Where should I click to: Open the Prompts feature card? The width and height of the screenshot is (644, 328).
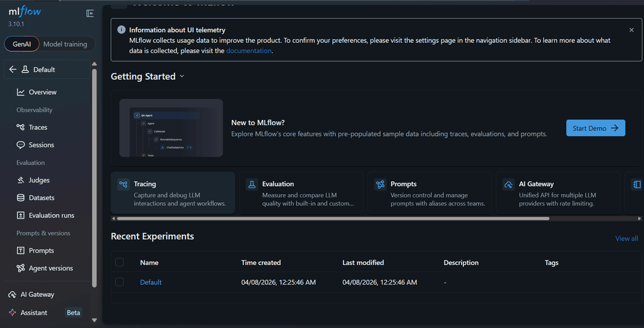[429, 193]
